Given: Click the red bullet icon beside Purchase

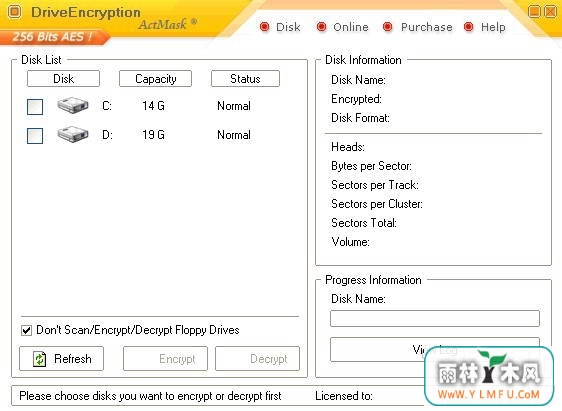Looking at the screenshot, I should (x=387, y=27).
